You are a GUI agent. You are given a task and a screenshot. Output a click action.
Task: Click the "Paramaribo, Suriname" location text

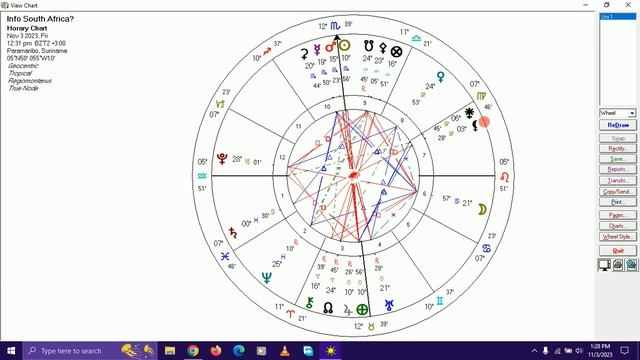click(37, 51)
